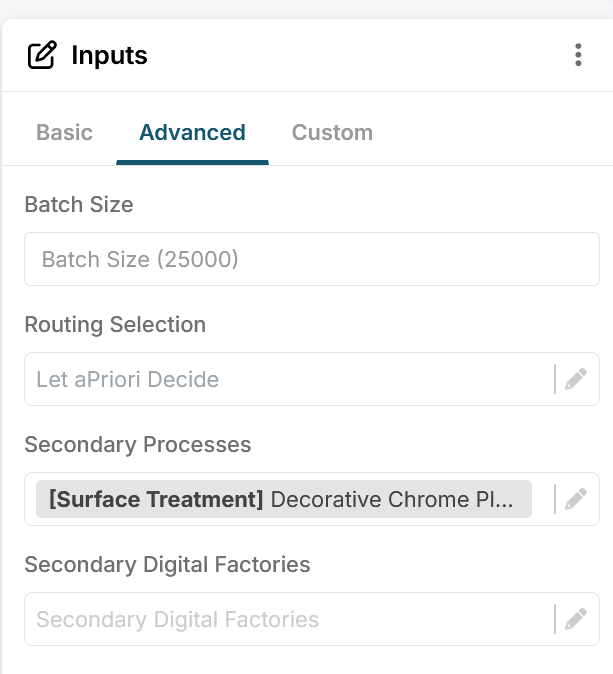Click the divider beside Routing Selection pencil
The width and height of the screenshot is (613, 674).
[555, 379]
